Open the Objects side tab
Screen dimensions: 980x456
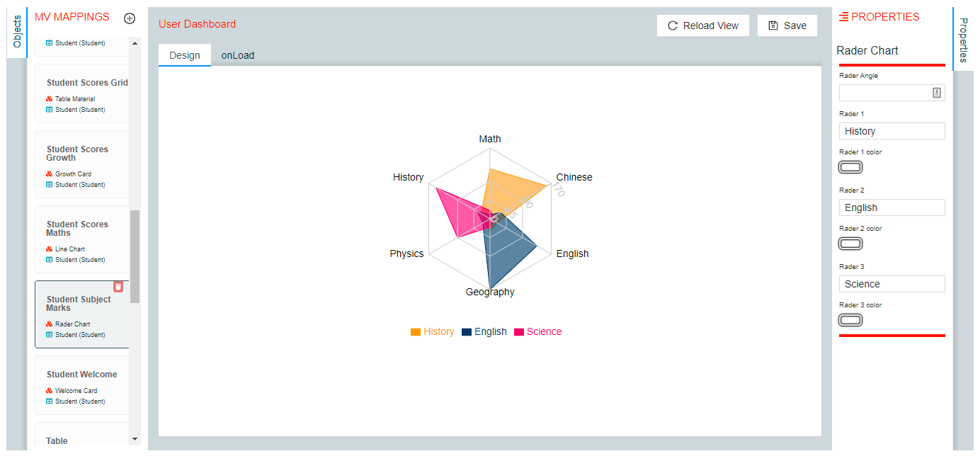17,31
